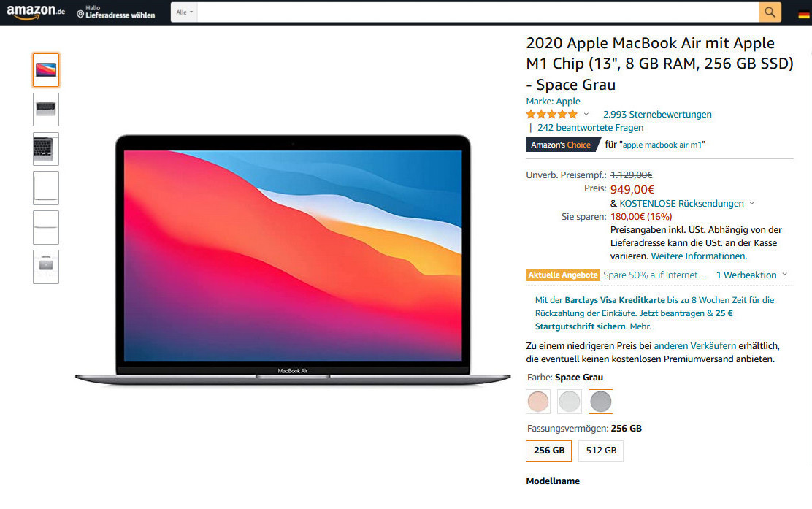
Task: Open the Alle search category dropdown
Action: tap(184, 12)
